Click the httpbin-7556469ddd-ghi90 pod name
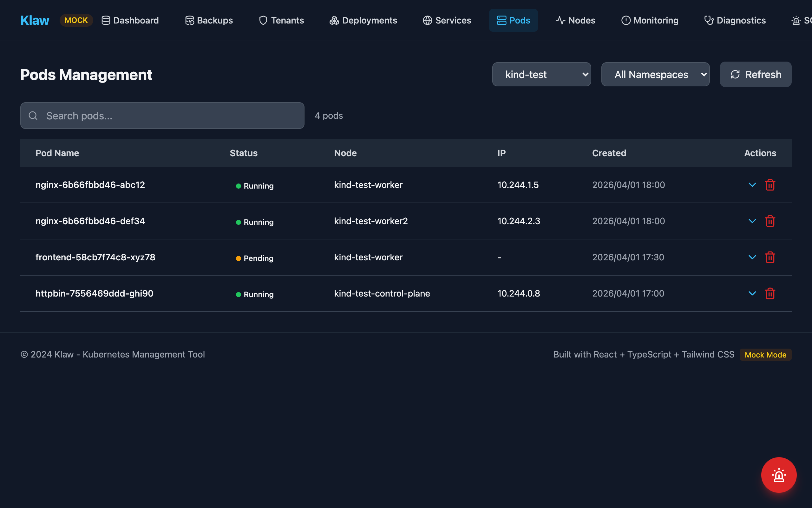Image resolution: width=812 pixels, height=508 pixels. coord(95,293)
